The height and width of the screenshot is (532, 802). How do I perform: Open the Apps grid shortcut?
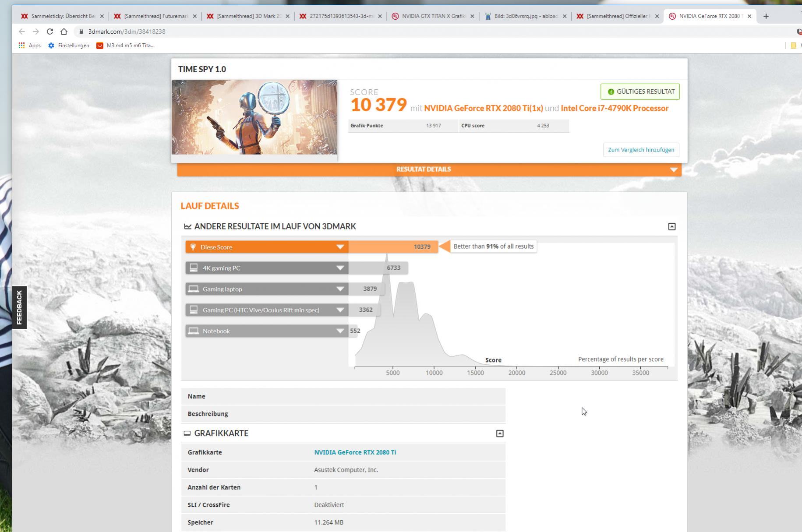tap(29, 46)
